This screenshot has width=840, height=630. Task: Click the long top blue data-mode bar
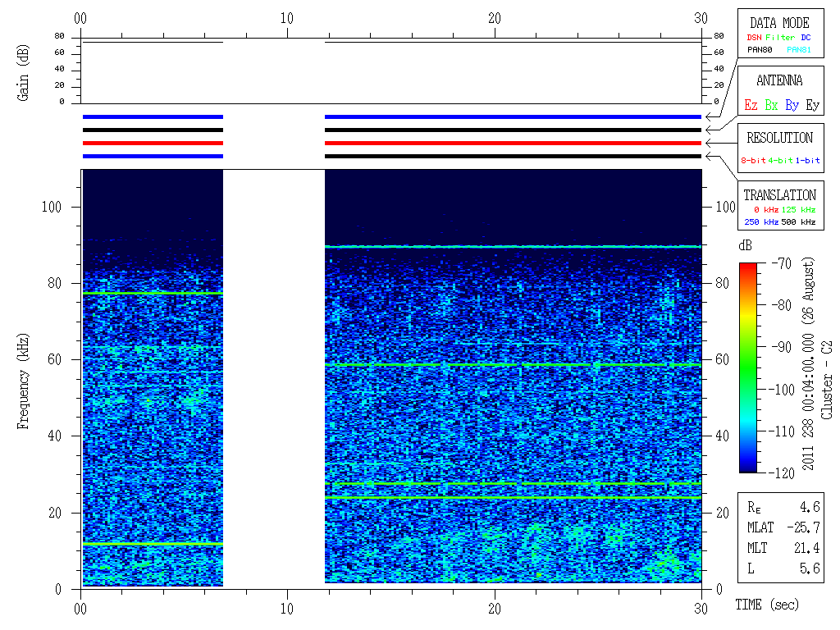514,116
